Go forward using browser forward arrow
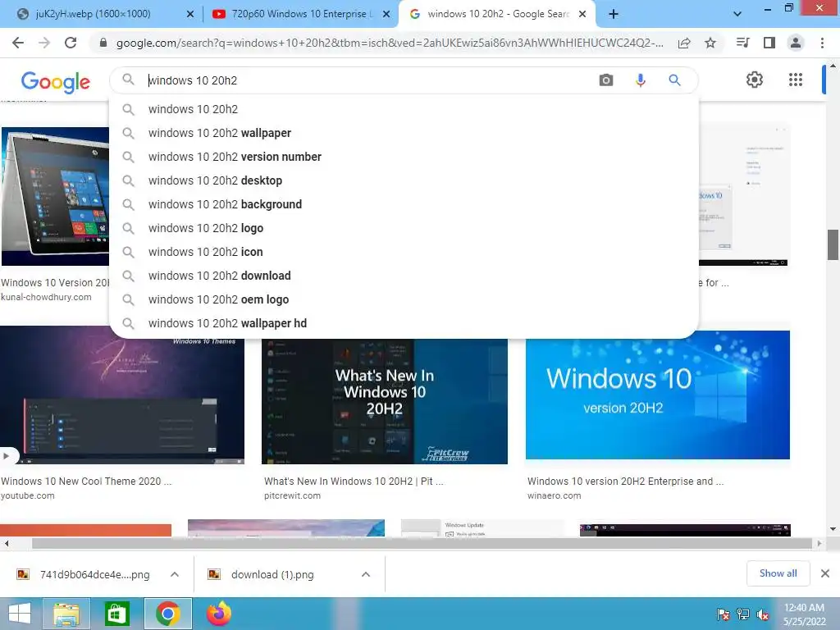 (x=44, y=43)
